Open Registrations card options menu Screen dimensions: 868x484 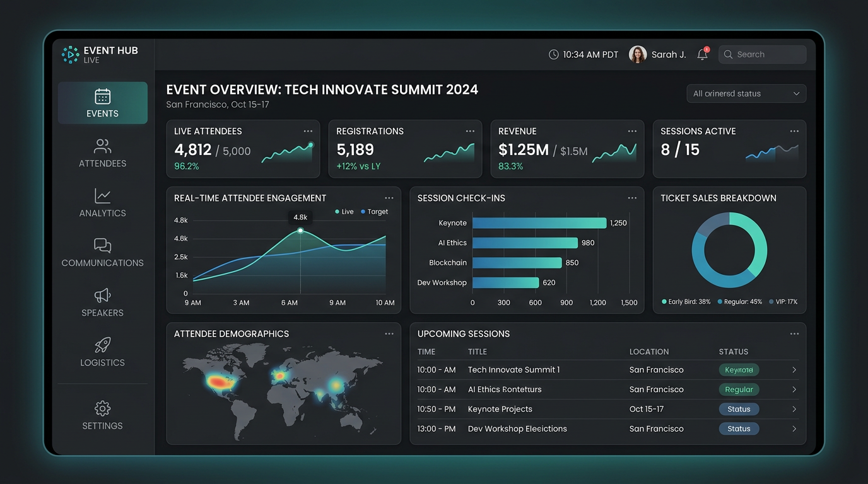(x=470, y=131)
